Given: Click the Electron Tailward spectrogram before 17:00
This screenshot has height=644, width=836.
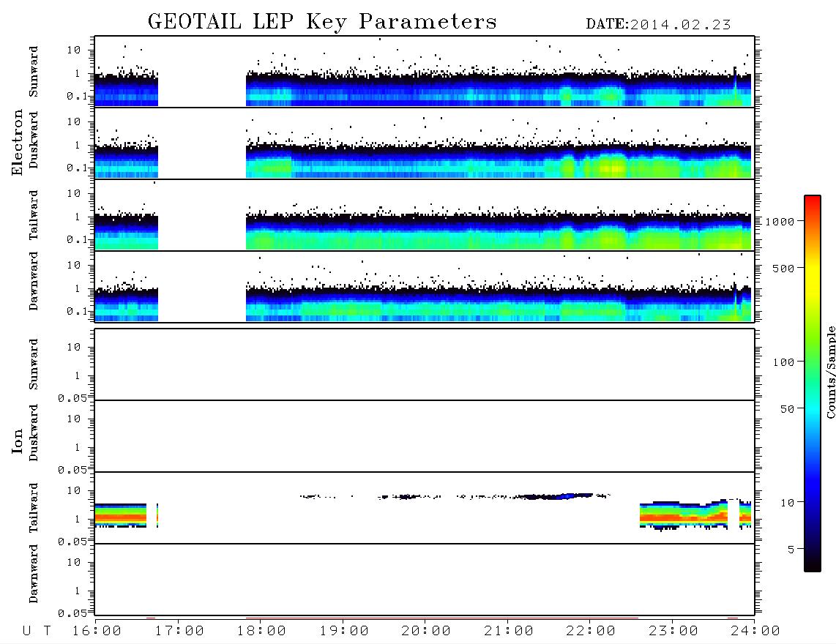Looking at the screenshot, I should click(127, 233).
